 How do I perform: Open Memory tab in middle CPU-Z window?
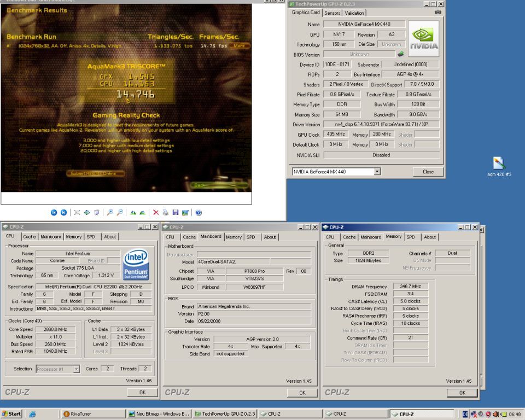pyautogui.click(x=234, y=237)
